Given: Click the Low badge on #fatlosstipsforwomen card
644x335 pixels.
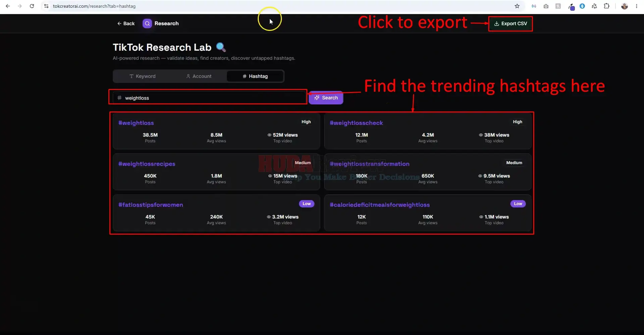Looking at the screenshot, I should [x=306, y=204].
